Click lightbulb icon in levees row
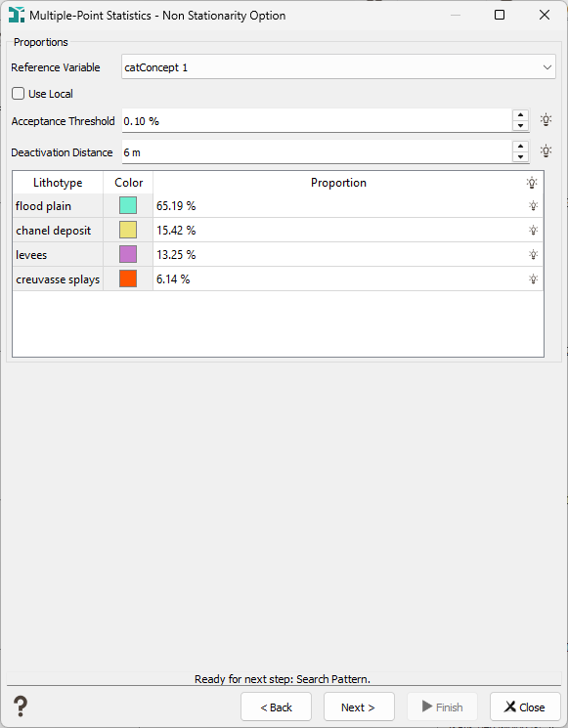 pos(533,254)
